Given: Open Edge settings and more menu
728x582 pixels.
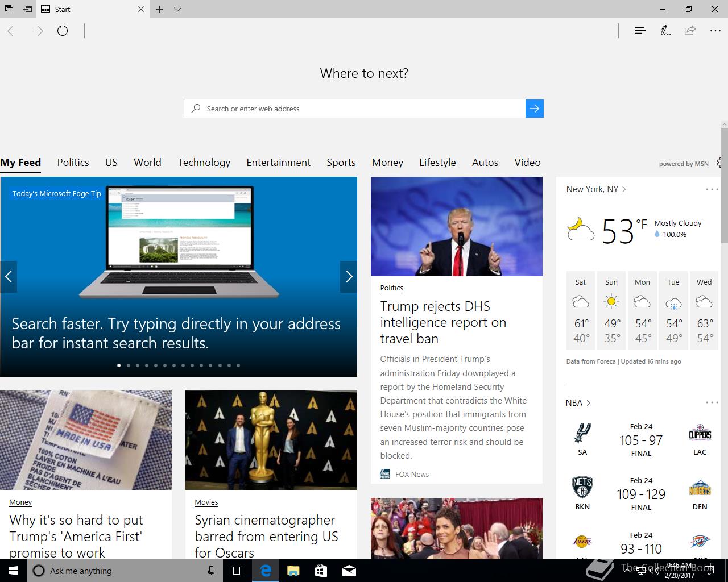Looking at the screenshot, I should (x=715, y=31).
